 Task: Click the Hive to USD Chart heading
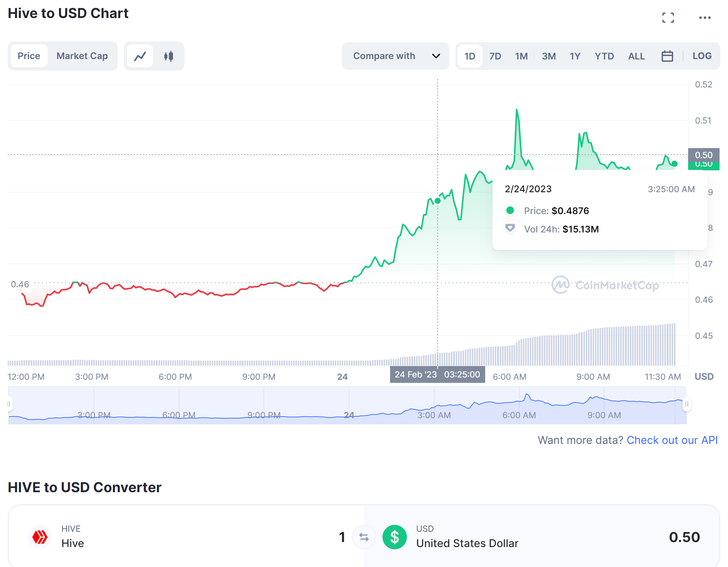click(x=68, y=13)
